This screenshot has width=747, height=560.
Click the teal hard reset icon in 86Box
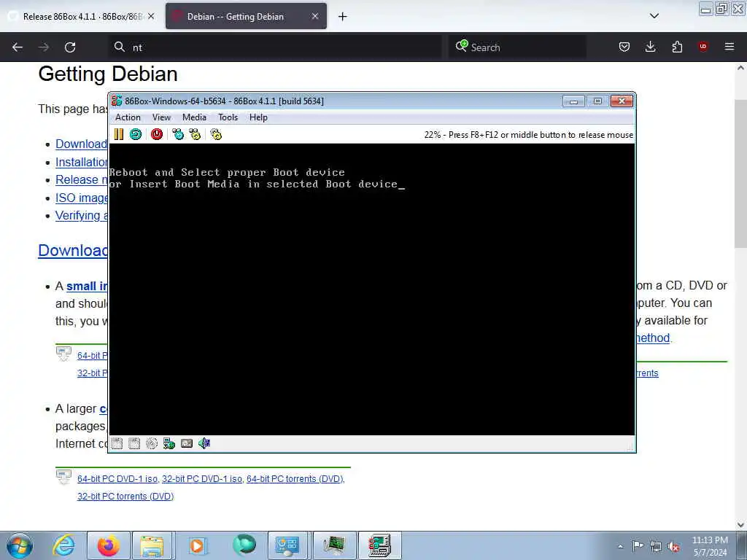pos(136,134)
